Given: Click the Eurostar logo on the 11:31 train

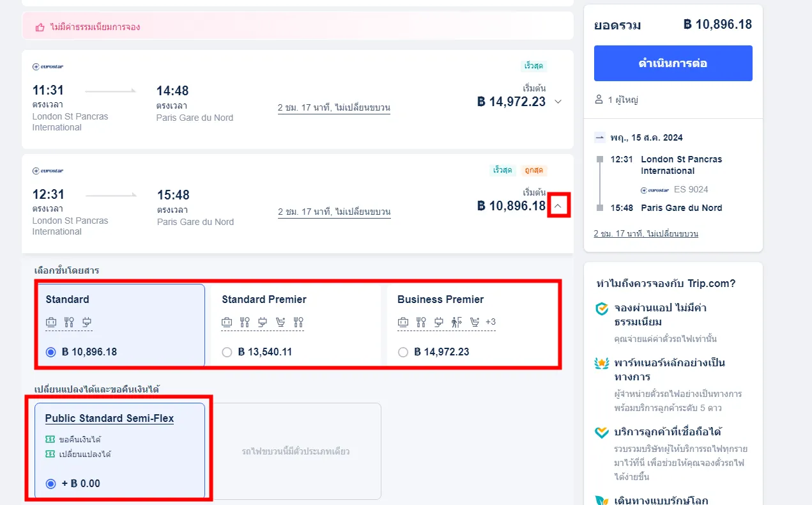Looking at the screenshot, I should pos(48,66).
